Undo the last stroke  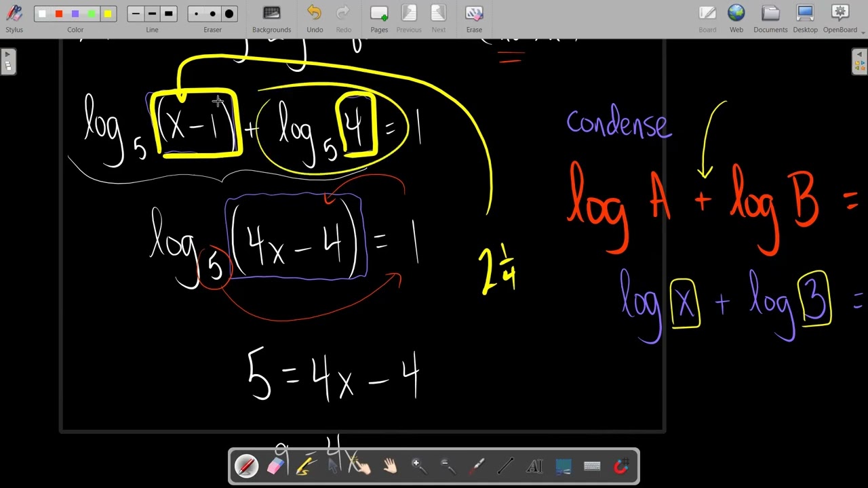click(315, 18)
